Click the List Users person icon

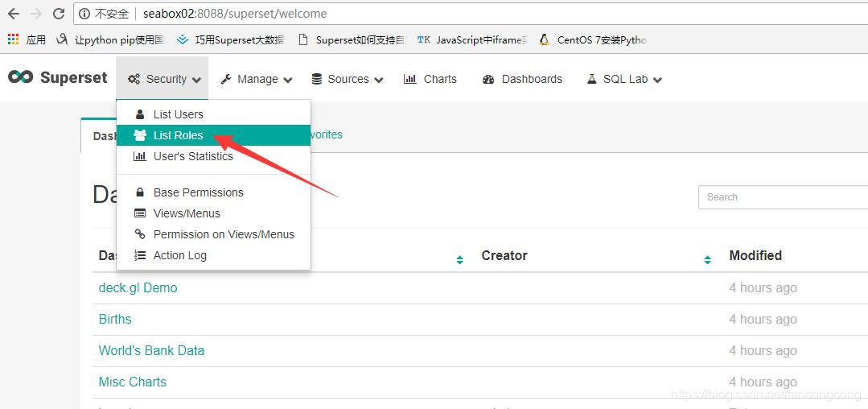click(140, 114)
